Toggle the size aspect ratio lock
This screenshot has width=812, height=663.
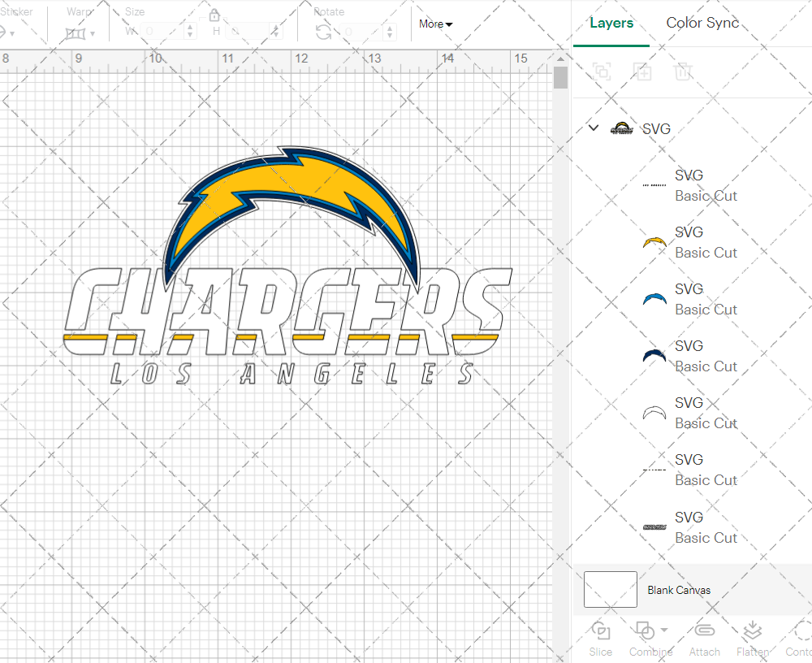point(214,15)
